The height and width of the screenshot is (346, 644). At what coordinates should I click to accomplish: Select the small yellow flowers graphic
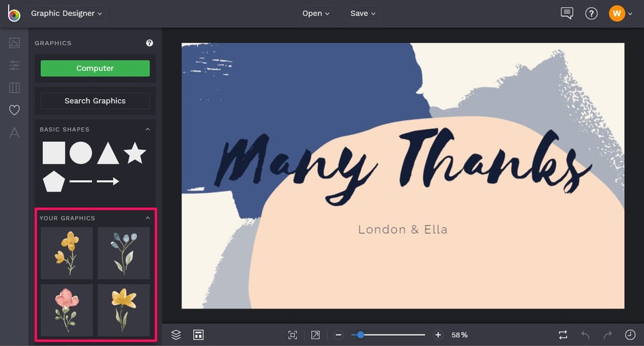67,253
